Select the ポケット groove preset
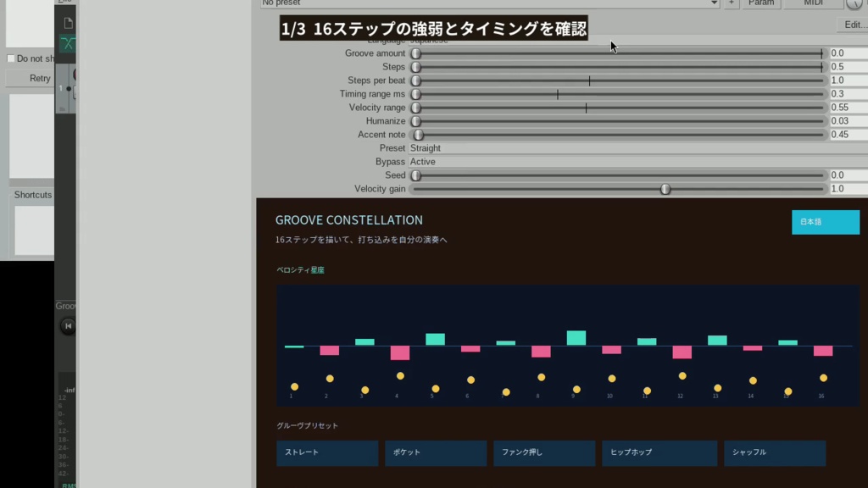 [436, 453]
